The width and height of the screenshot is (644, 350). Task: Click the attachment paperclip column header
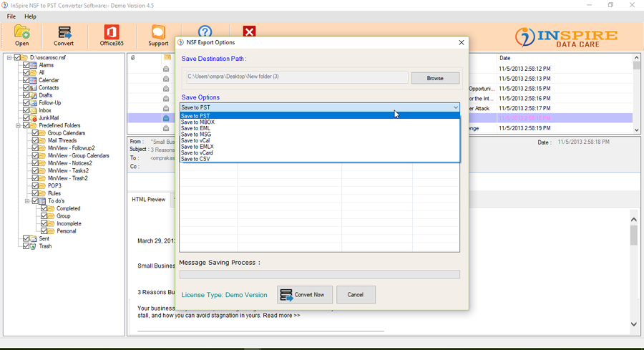click(132, 58)
